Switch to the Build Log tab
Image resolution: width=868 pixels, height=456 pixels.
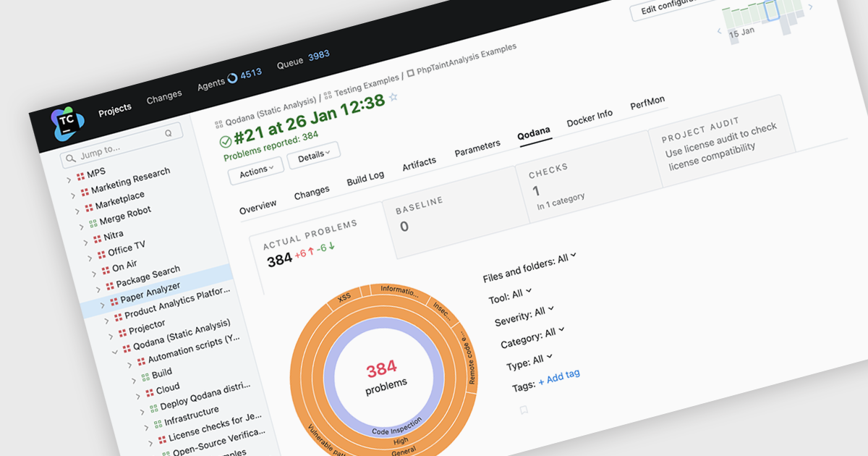click(366, 178)
